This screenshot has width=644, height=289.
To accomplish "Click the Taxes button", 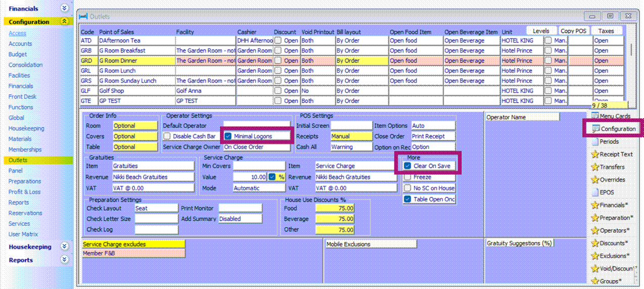I will point(606,31).
